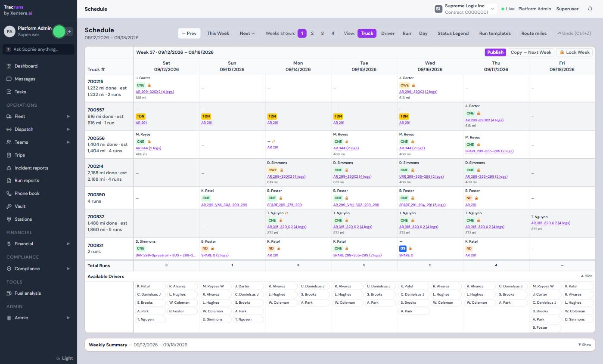Viewport: 603px width, 364px height.
Task: Open AR 299-320X2 run link for truck 700215 Saturday
Action: (x=155, y=92)
